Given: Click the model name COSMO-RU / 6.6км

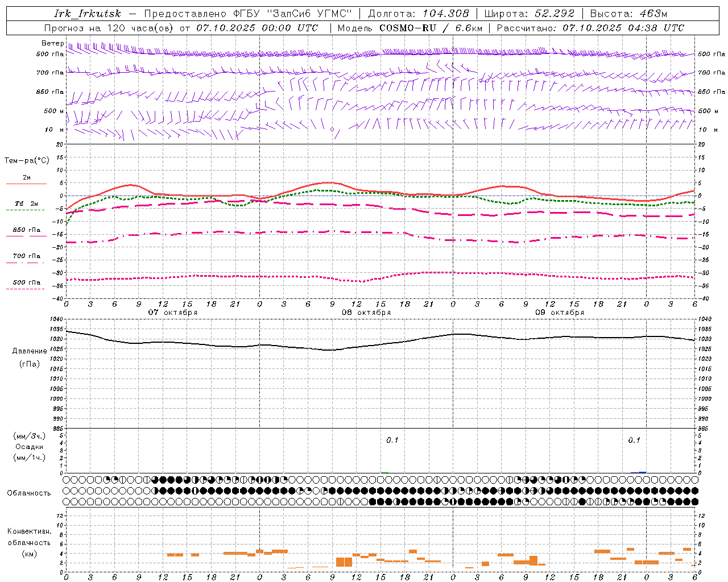Looking at the screenshot, I should click(x=431, y=28).
